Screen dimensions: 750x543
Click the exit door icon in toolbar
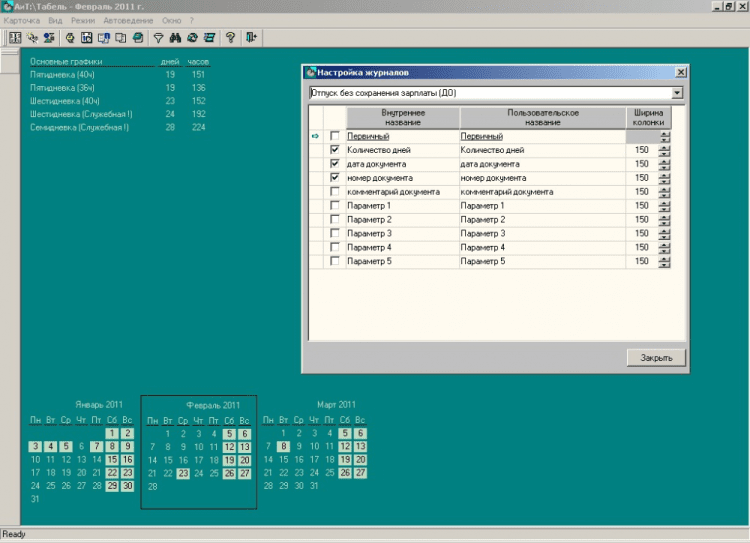click(251, 38)
